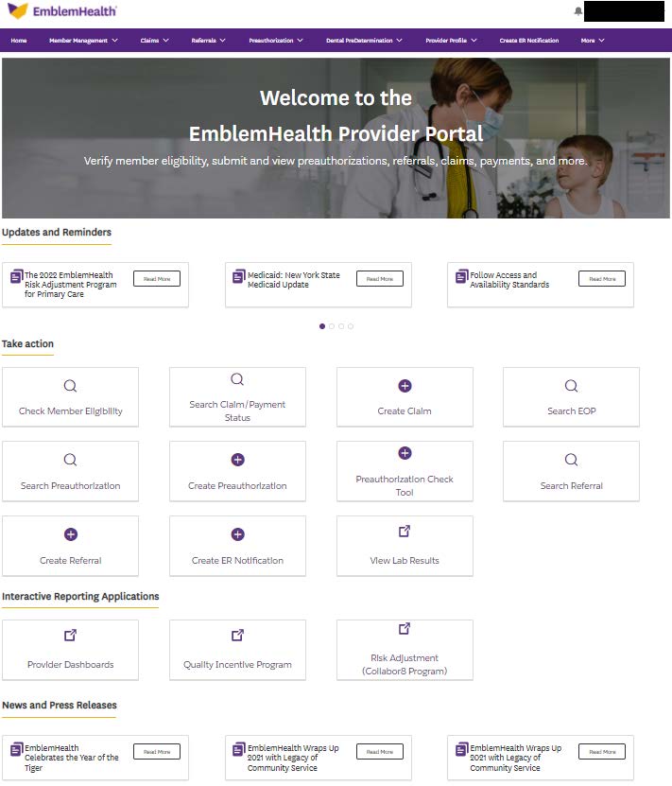672x786 pixels.
Task: Expand the More dropdown menu
Action: [x=593, y=41]
